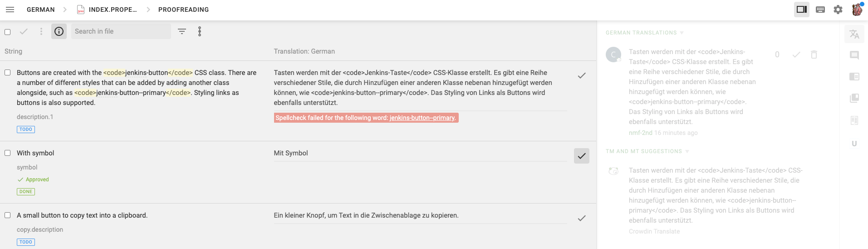Screen dimensions: 868x249
Task: Select the 'A small button' string checkbox
Action: [8, 215]
